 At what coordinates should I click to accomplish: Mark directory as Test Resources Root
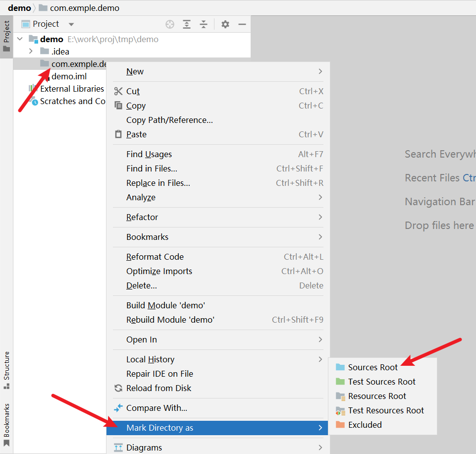pyautogui.click(x=382, y=410)
